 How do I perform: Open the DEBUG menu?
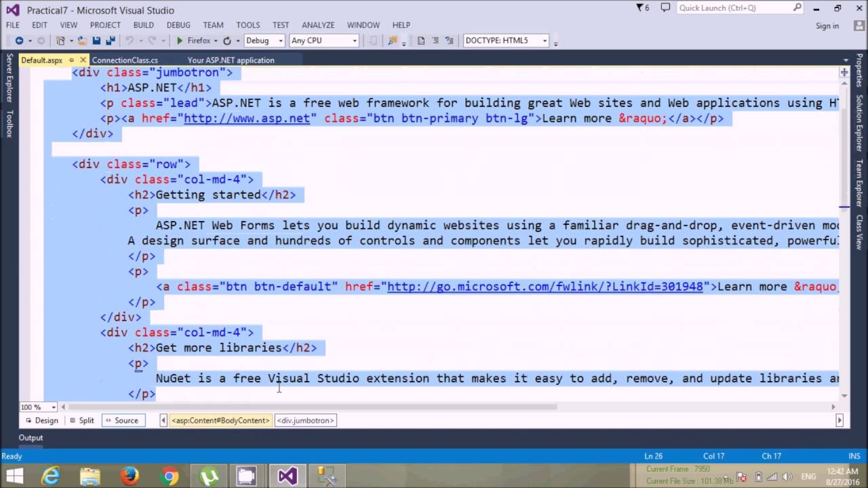tap(178, 25)
